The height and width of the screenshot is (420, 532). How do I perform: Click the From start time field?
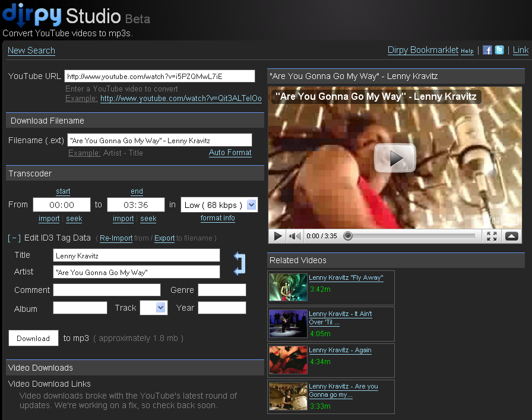pyautogui.click(x=62, y=205)
